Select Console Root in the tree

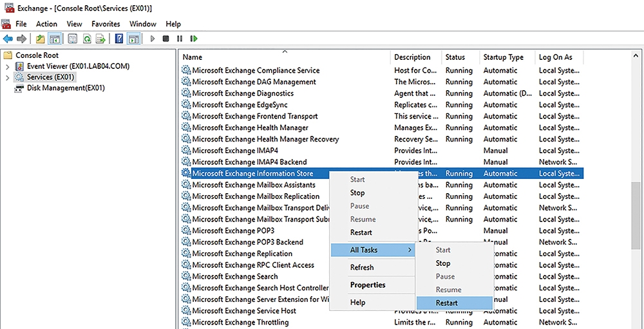click(37, 55)
